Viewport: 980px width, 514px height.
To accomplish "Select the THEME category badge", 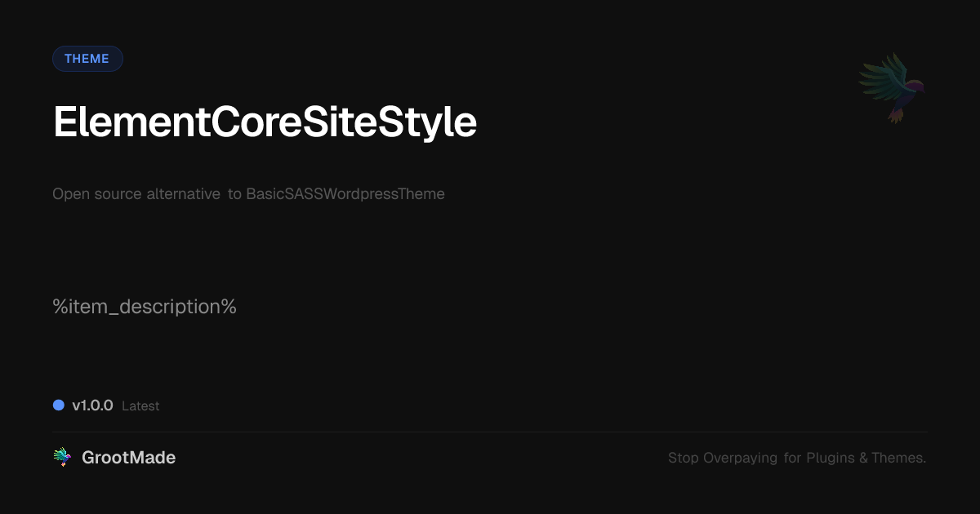I will click(87, 59).
